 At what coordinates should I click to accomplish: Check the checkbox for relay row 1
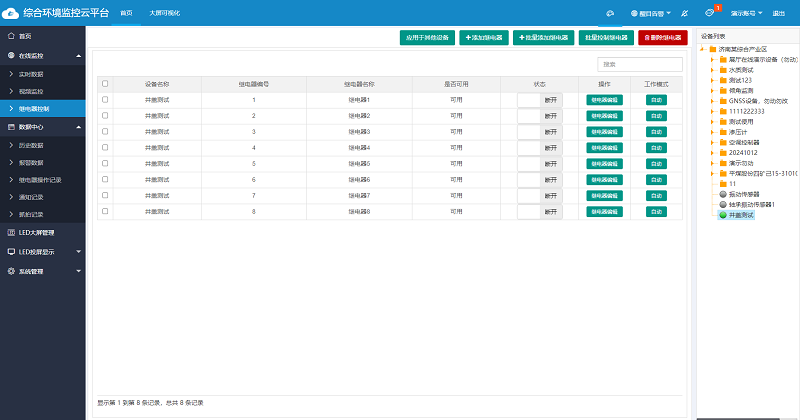tap(106, 100)
